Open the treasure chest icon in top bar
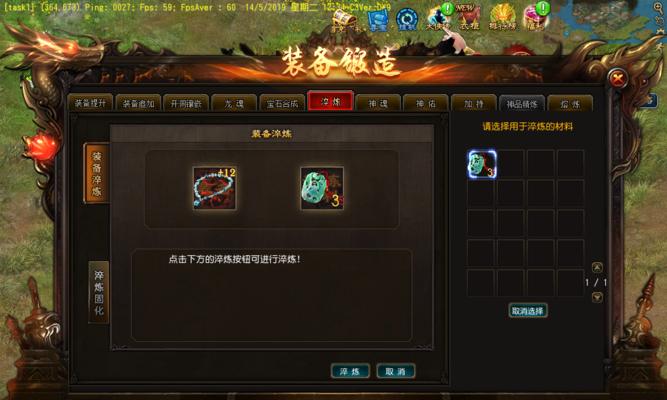 point(344,20)
